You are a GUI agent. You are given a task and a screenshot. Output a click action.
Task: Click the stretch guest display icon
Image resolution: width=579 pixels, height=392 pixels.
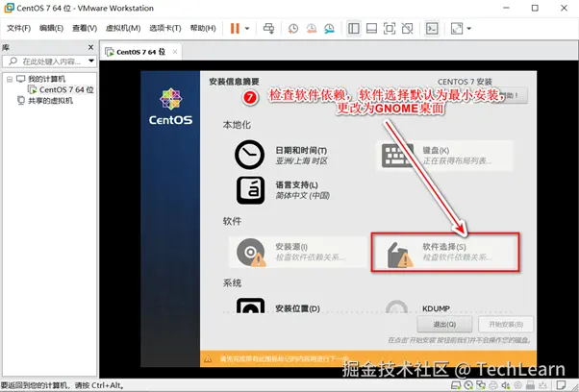457,29
